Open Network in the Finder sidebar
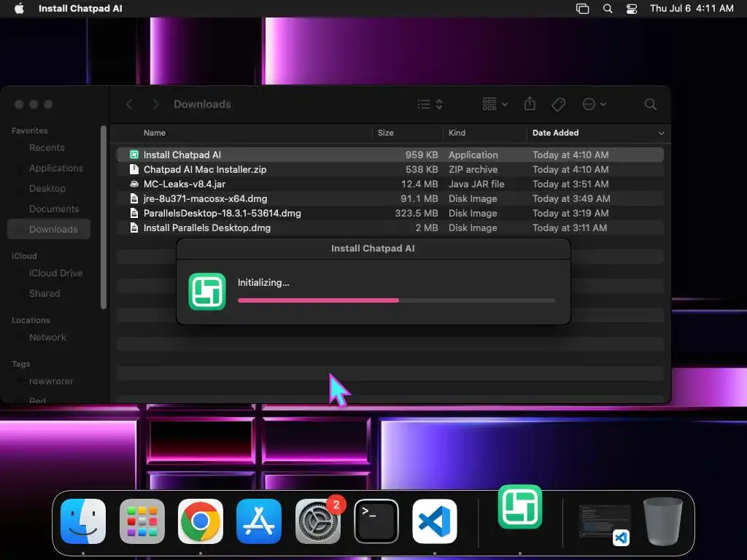The height and width of the screenshot is (560, 747). coord(47,338)
